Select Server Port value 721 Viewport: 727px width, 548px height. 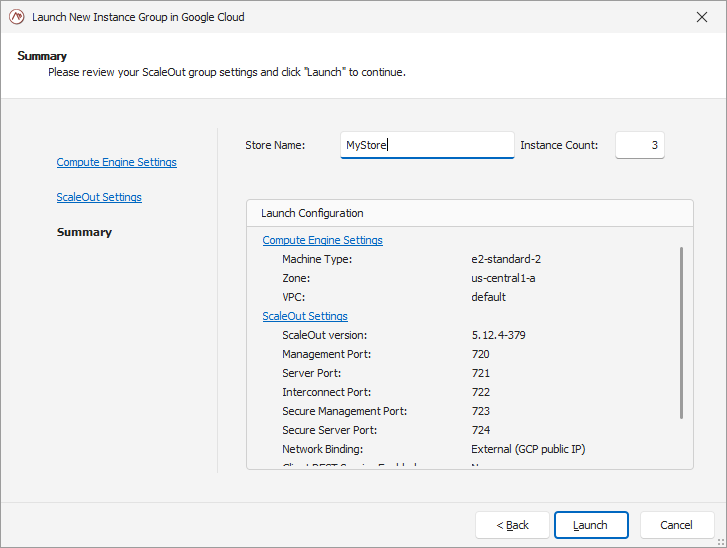point(480,373)
